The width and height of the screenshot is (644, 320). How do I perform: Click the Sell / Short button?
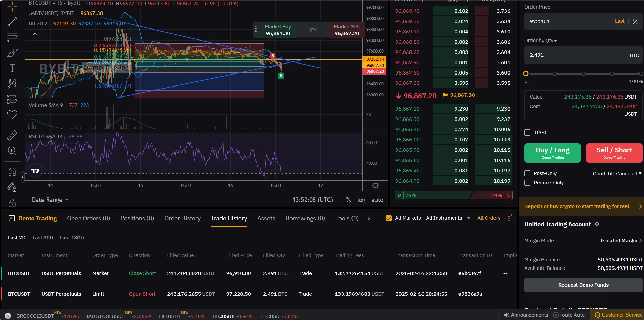(614, 153)
